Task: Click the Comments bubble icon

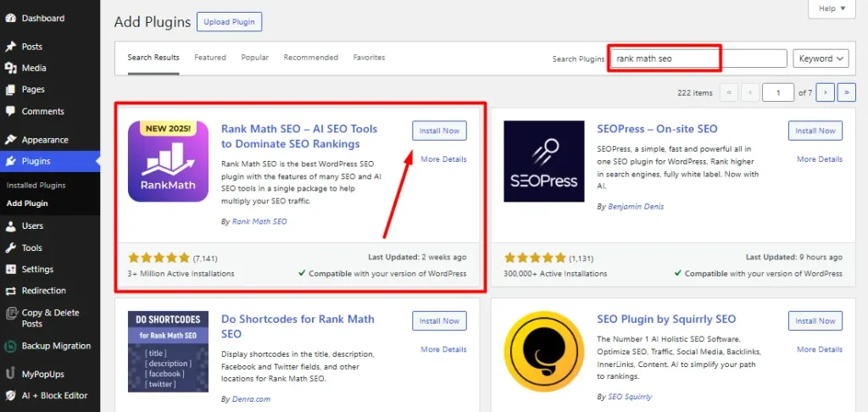Action: (10, 111)
